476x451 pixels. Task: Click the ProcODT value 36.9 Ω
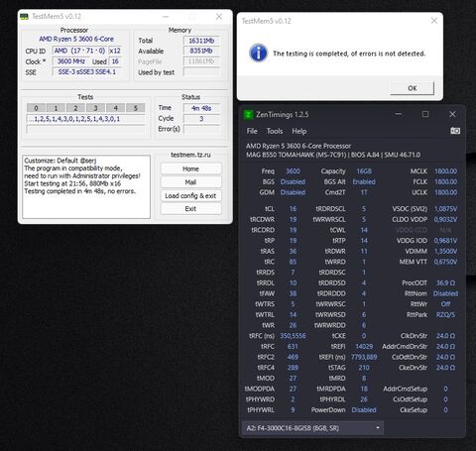pos(445,282)
